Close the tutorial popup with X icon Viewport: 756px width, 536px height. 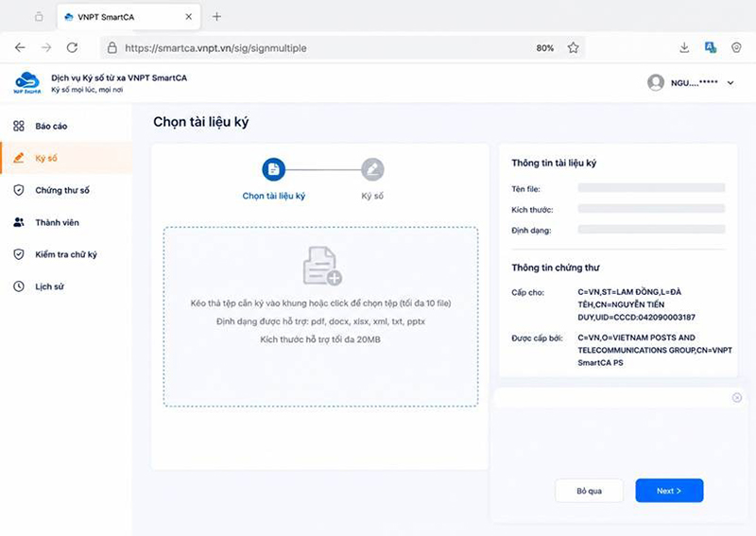click(737, 398)
